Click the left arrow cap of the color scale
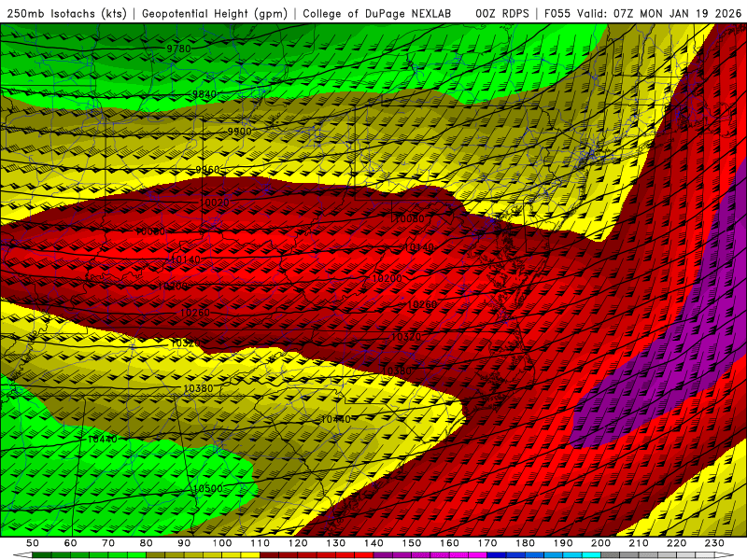Screen dimensions: 747x560 click(22, 555)
